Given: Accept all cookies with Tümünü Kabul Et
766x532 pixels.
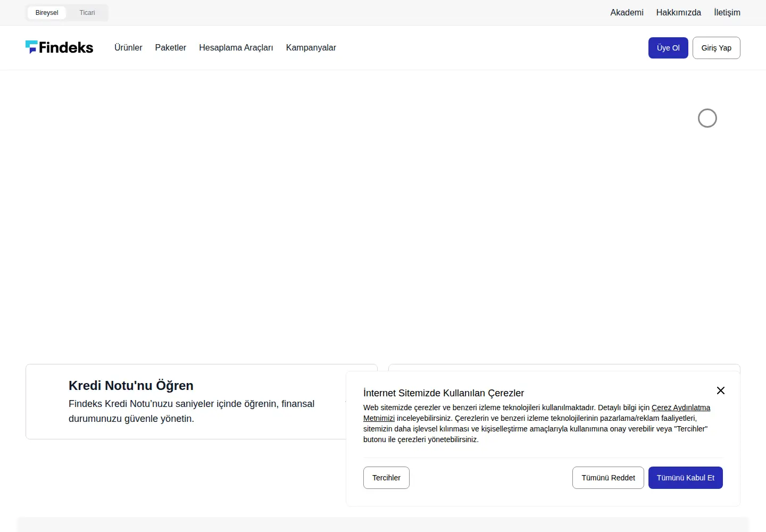Looking at the screenshot, I should point(686,478).
